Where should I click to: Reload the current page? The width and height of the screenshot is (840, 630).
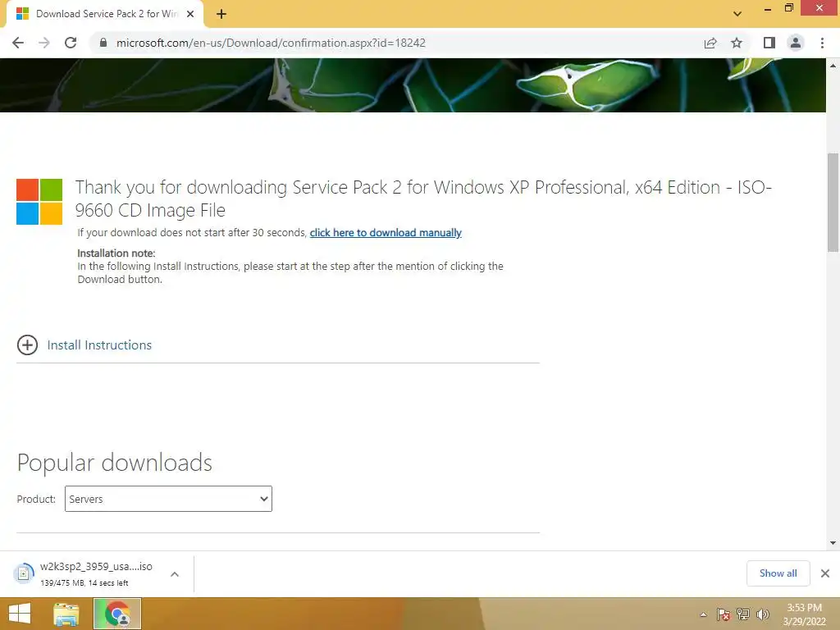pos(71,43)
